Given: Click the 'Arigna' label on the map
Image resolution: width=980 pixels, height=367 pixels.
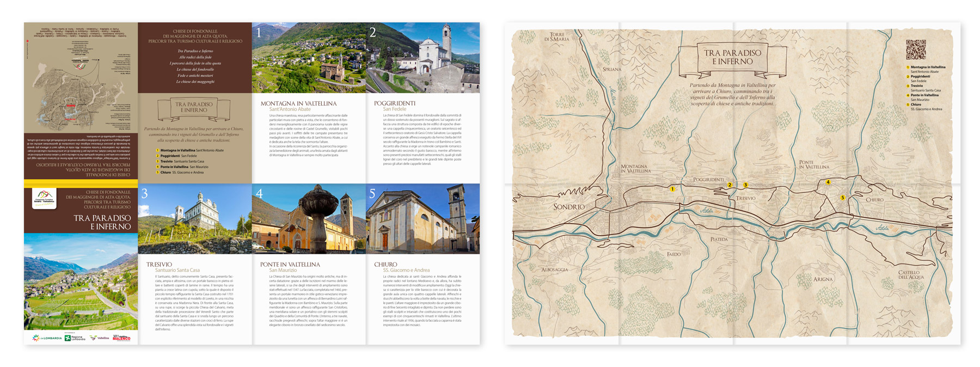Looking at the screenshot, I should (x=823, y=279).
